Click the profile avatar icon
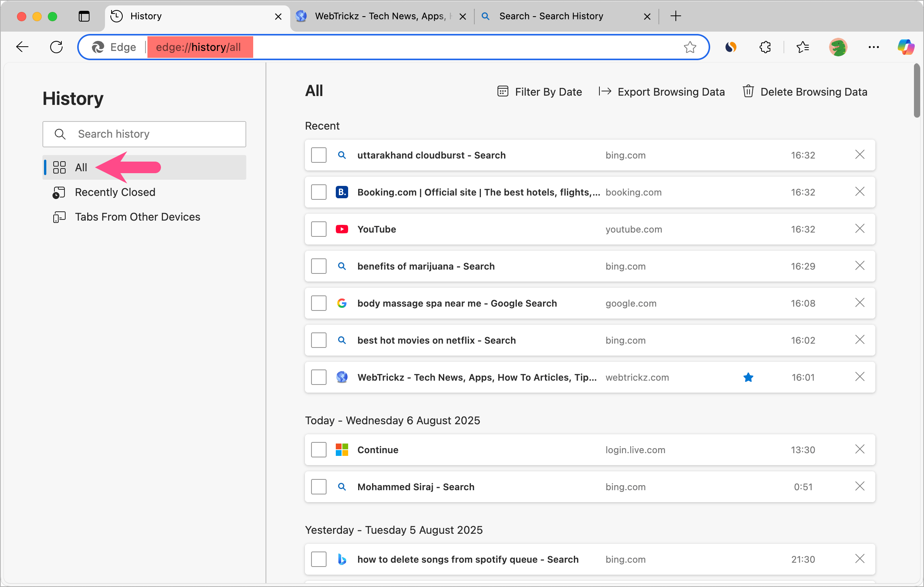Screen dimensions: 924x587 click(838, 47)
